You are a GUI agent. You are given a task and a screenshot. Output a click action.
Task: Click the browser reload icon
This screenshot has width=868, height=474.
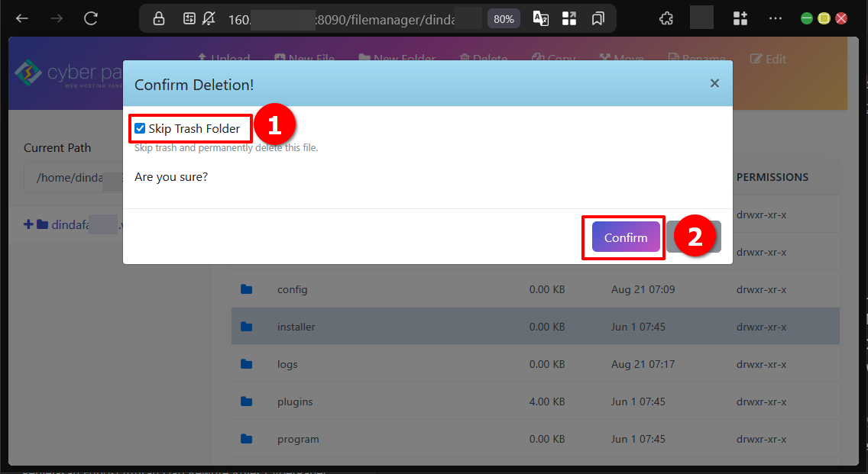pos(91,18)
